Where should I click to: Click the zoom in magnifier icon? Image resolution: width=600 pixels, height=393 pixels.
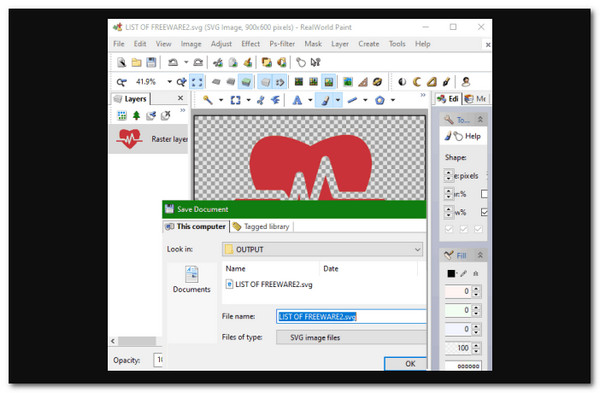(181, 82)
